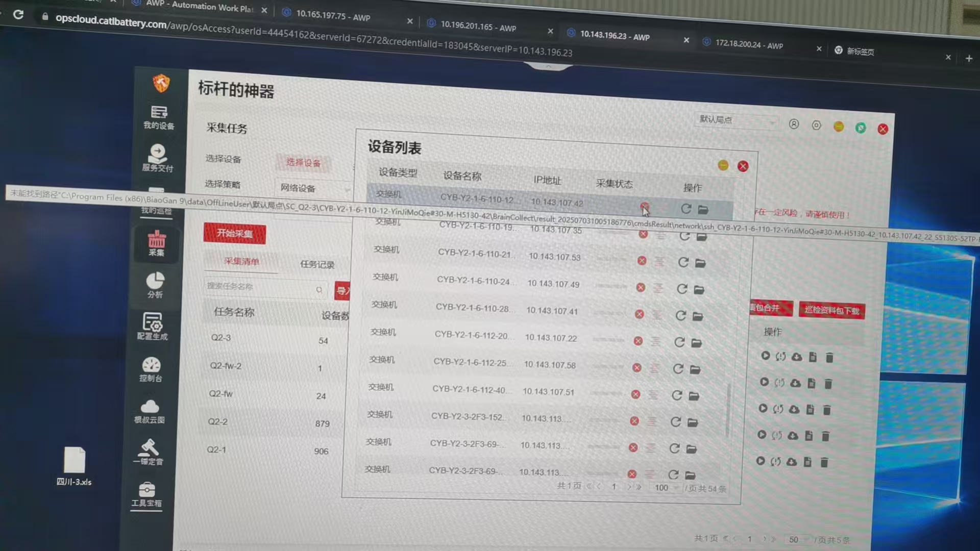Image resolution: width=980 pixels, height=551 pixels.
Task: Switch to 任务记录 tab
Action: click(x=317, y=264)
